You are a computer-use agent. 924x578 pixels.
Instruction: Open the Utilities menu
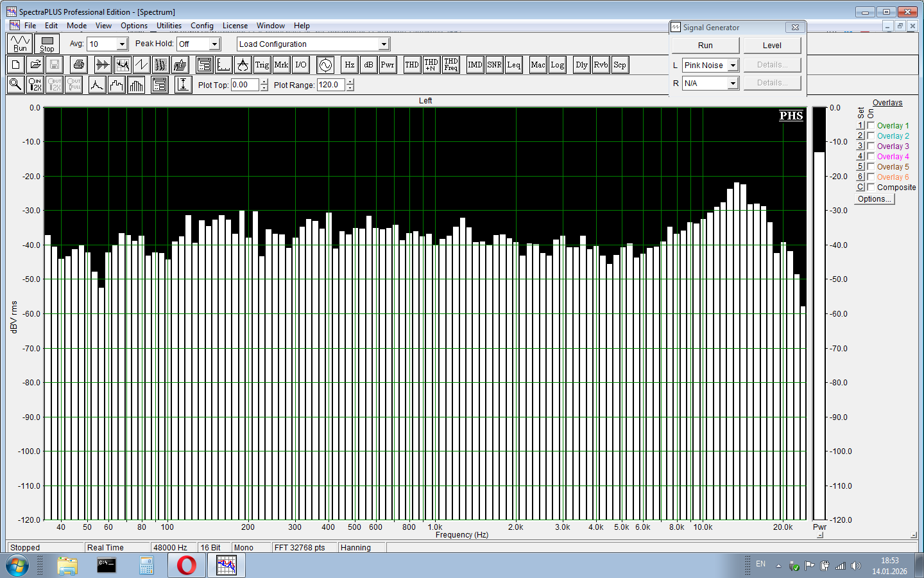169,26
